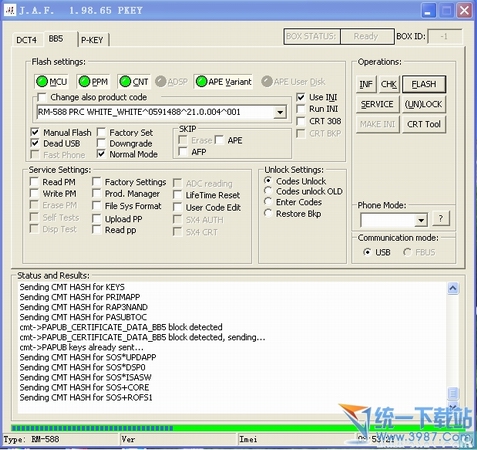The width and height of the screenshot is (477, 450).
Task: Expand the Phone Mode dropdown
Action: pyautogui.click(x=421, y=220)
